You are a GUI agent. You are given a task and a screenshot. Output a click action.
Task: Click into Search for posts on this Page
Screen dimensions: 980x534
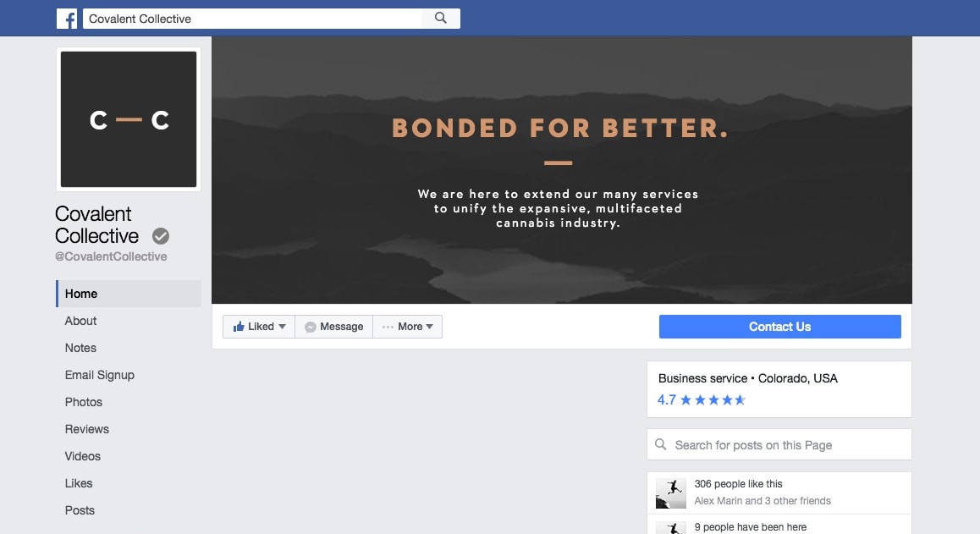(x=779, y=444)
